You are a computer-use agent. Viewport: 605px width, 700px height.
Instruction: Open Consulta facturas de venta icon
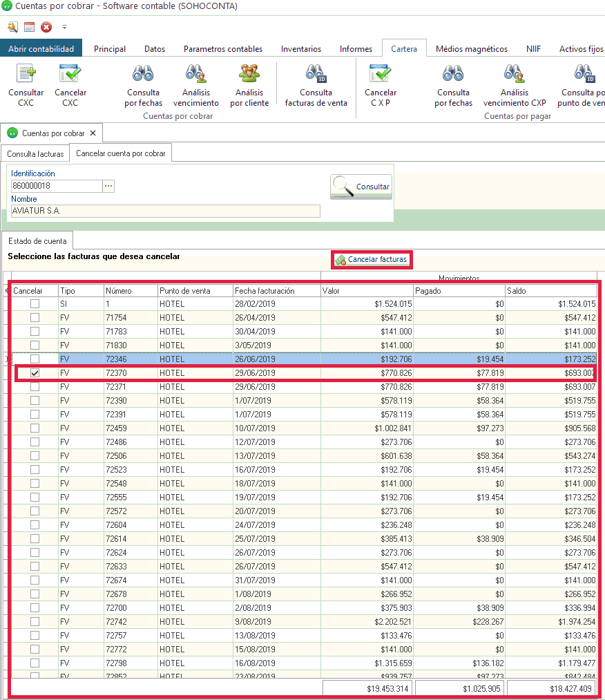tap(316, 75)
